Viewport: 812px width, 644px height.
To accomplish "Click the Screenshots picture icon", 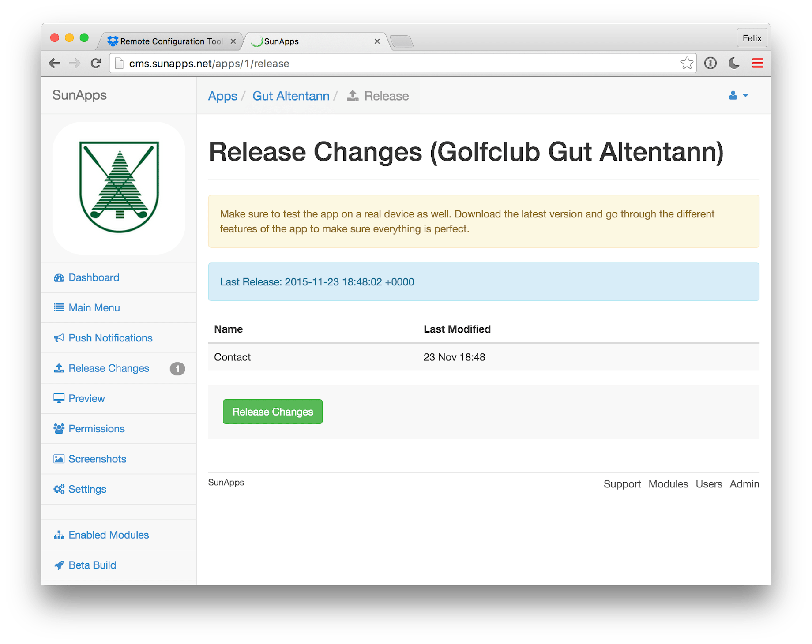I will pyautogui.click(x=59, y=459).
